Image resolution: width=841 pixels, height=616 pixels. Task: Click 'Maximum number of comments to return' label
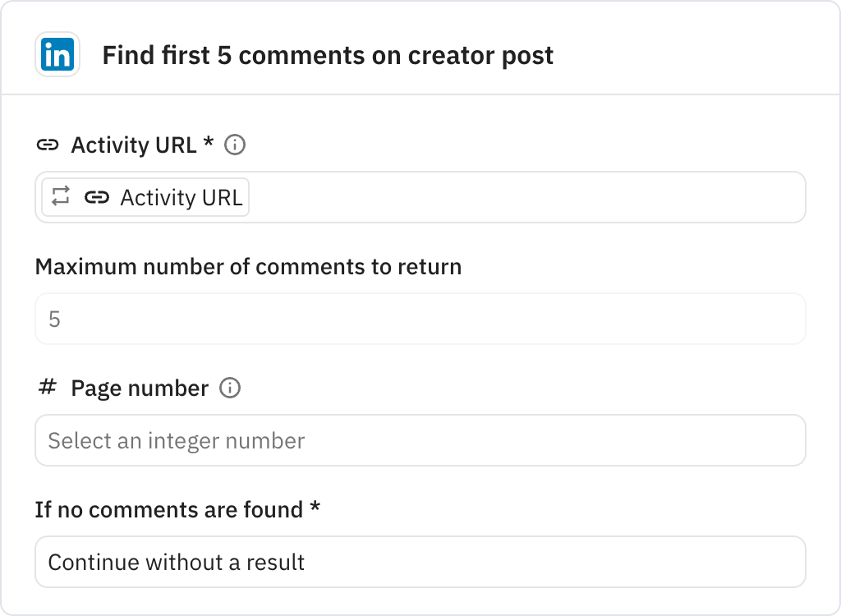coord(247,266)
